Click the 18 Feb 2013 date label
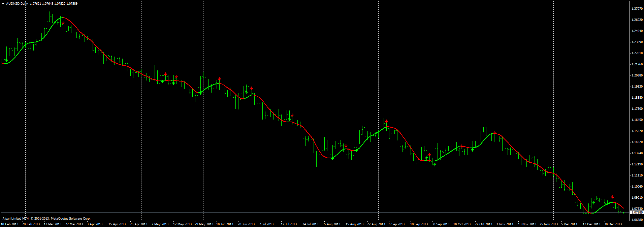 click(x=9, y=224)
